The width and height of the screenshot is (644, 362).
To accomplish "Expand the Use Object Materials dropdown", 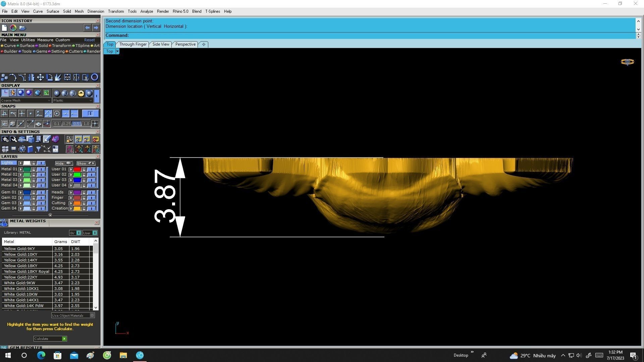I will click(92, 315).
